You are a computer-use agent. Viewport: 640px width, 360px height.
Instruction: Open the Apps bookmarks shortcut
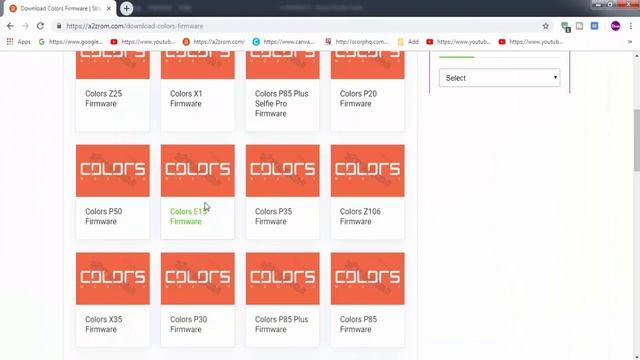pyautogui.click(x=18, y=42)
